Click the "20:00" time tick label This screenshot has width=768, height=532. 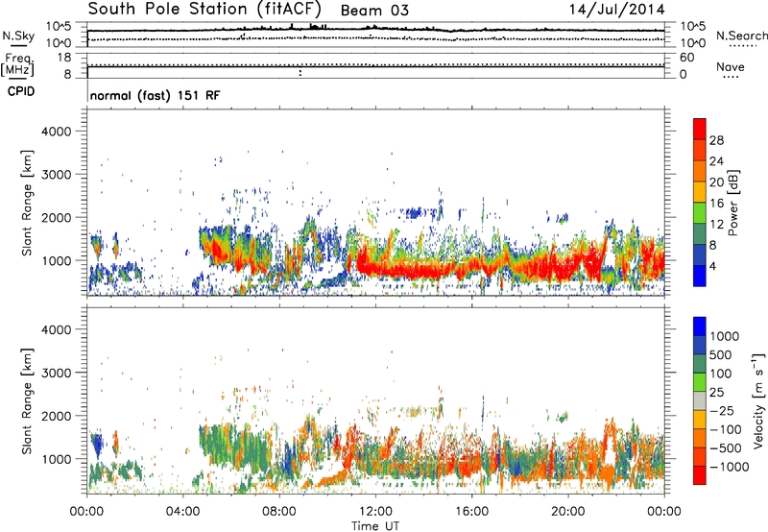pos(568,512)
